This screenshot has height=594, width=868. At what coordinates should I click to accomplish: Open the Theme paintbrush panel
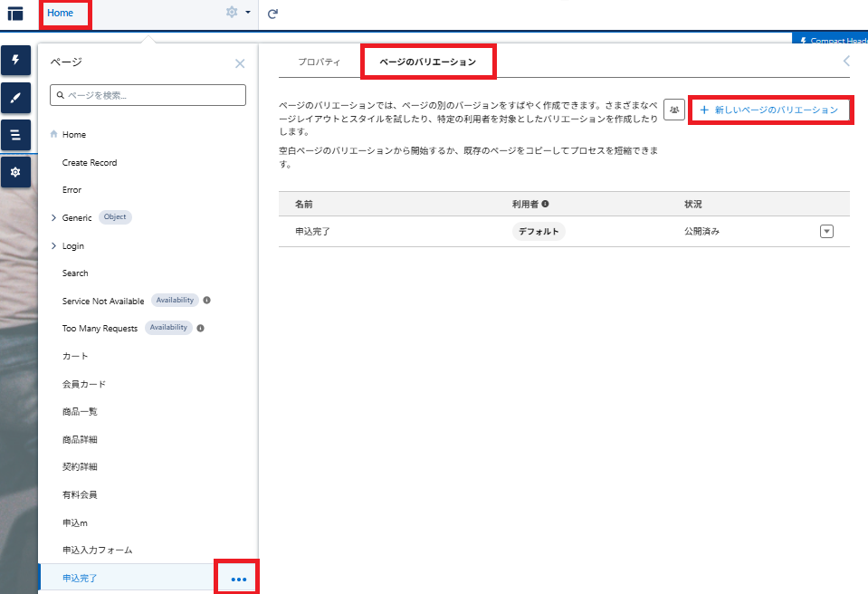15,97
